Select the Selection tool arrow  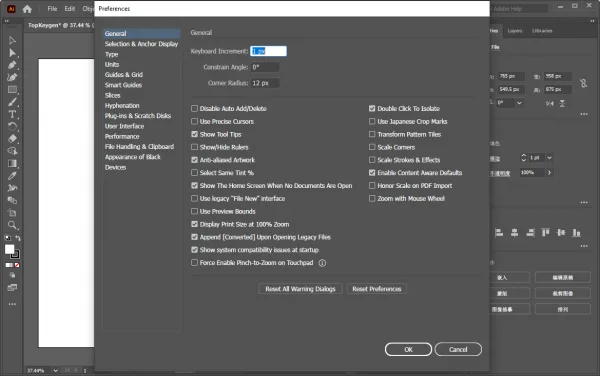coord(12,40)
